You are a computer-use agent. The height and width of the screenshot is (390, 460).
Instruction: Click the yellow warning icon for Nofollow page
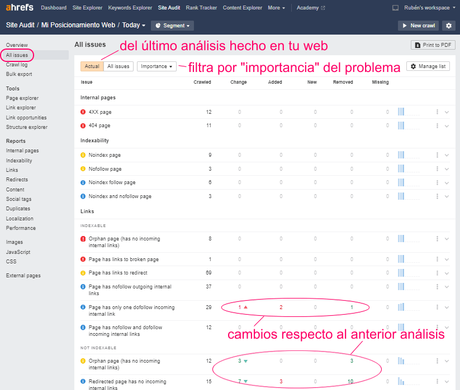(83, 169)
